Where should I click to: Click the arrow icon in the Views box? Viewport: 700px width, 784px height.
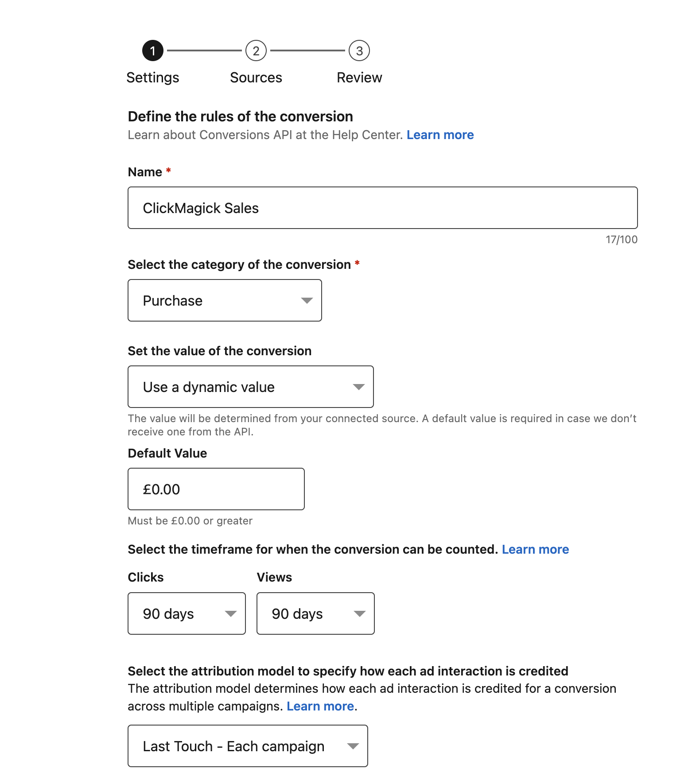tap(359, 614)
